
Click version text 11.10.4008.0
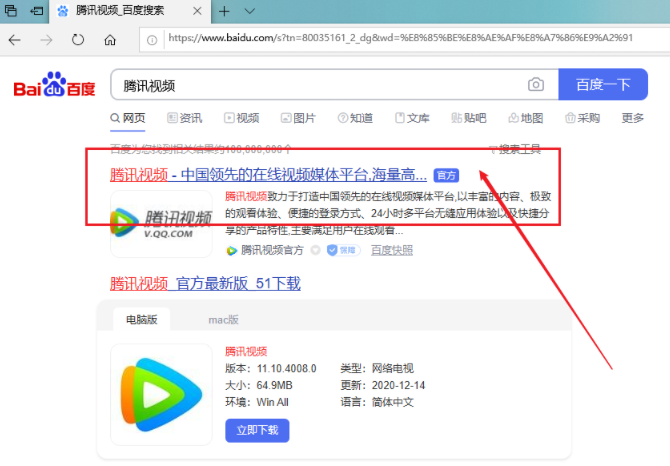286,369
